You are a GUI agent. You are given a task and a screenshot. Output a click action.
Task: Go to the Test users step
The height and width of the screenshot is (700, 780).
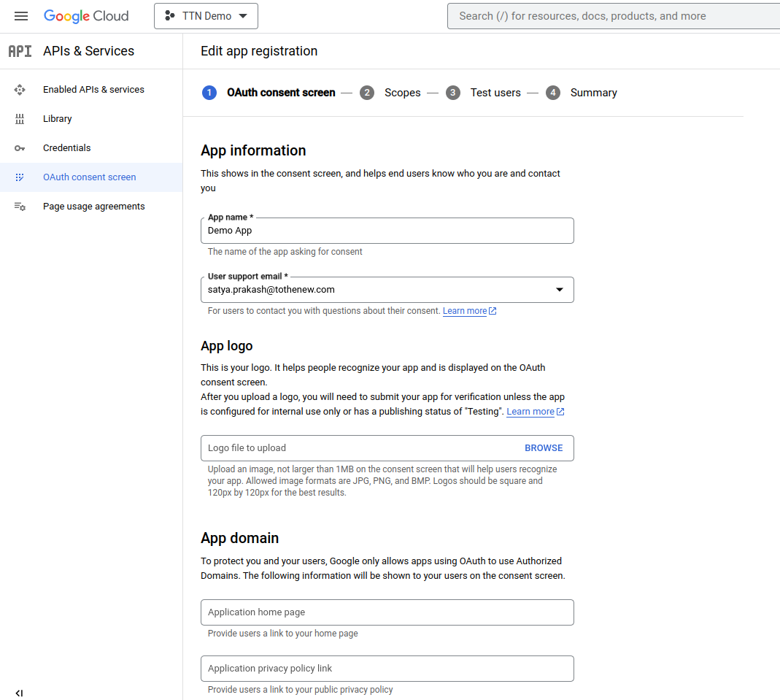coord(484,93)
